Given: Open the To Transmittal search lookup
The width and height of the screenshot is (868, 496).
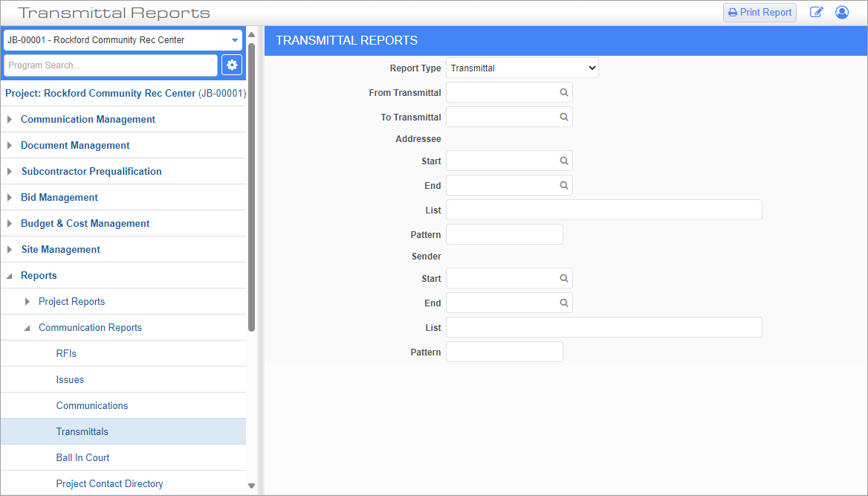Looking at the screenshot, I should point(563,116).
